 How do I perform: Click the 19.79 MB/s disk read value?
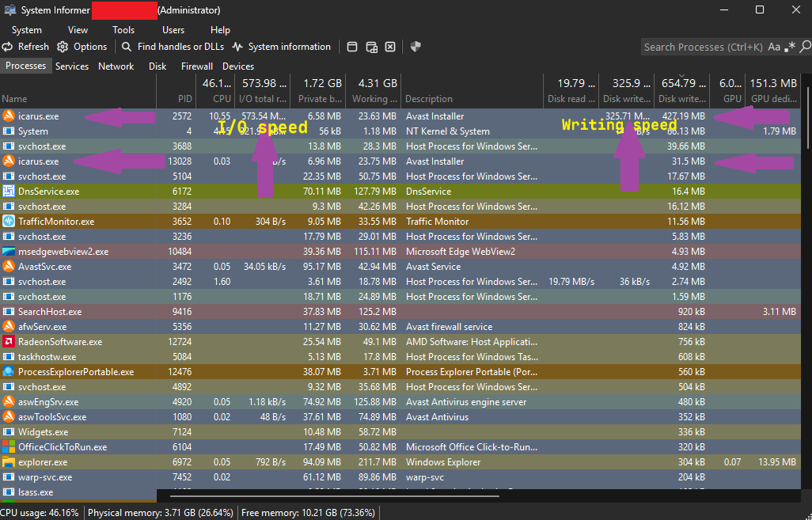[x=571, y=282]
